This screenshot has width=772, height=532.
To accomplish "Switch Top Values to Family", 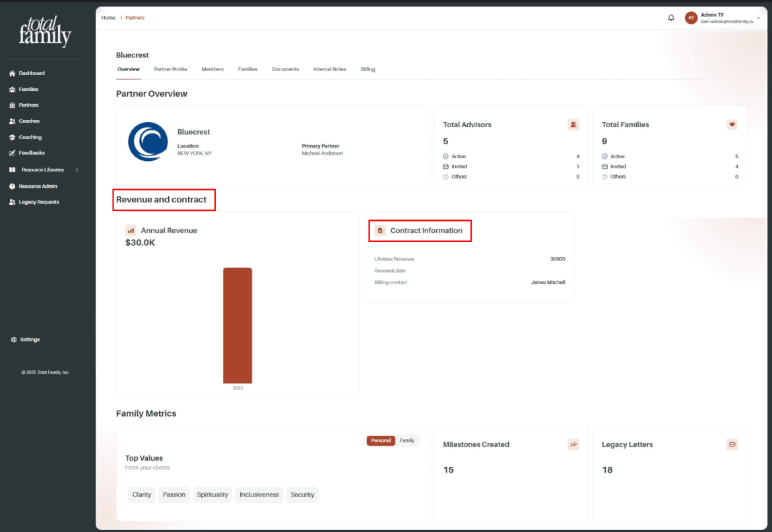I will (407, 440).
